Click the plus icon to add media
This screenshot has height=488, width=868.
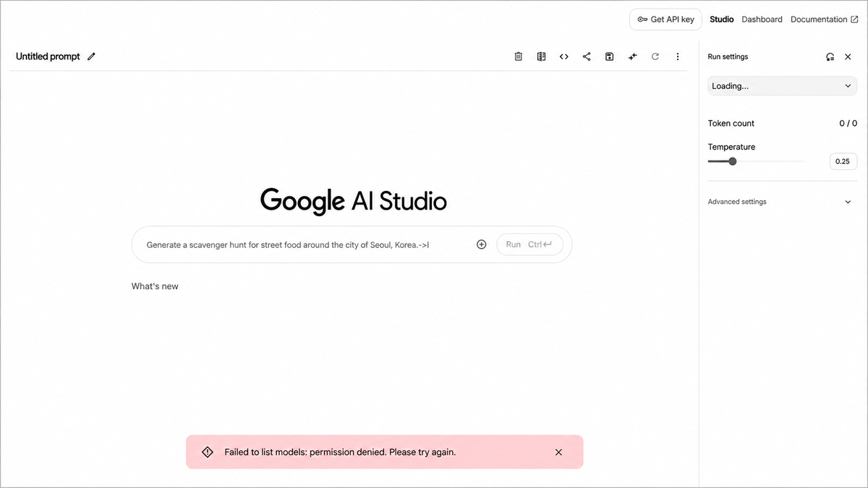click(x=482, y=244)
